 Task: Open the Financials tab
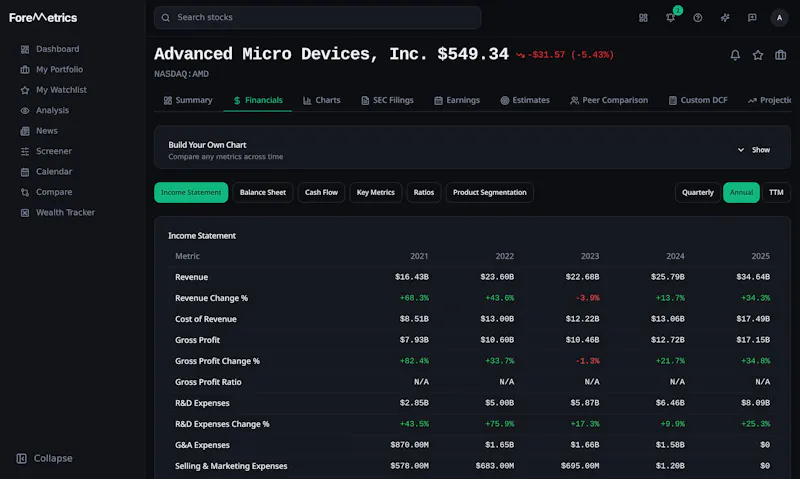(x=258, y=100)
